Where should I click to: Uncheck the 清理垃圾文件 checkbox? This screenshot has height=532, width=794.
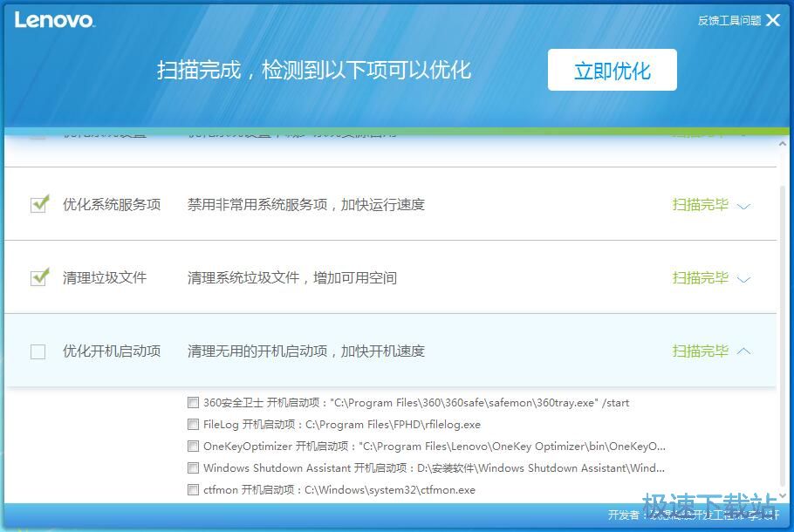point(39,277)
